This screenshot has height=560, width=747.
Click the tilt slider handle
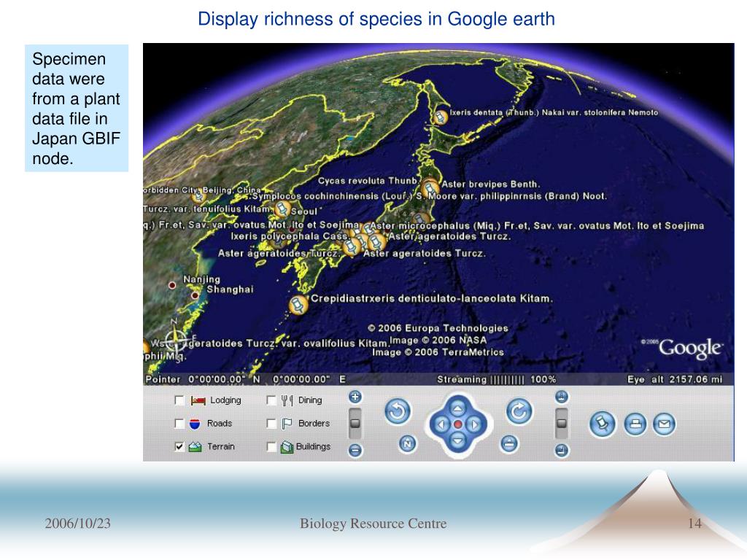click(562, 423)
